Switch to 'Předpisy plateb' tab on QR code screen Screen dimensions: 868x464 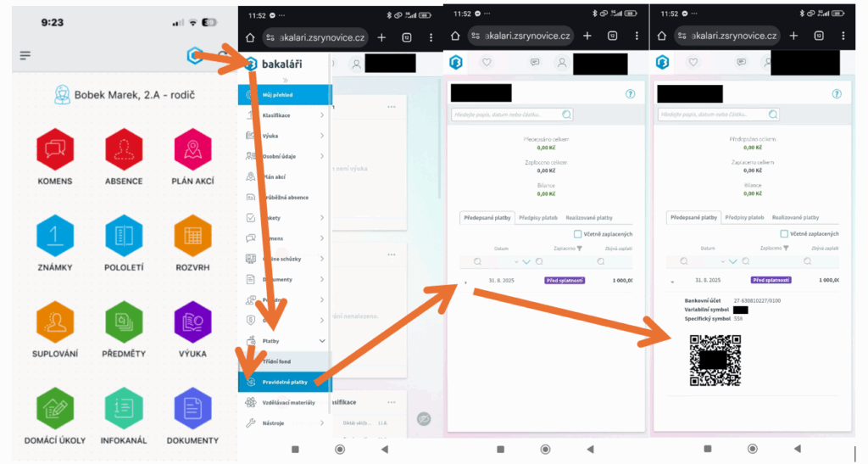tap(746, 217)
